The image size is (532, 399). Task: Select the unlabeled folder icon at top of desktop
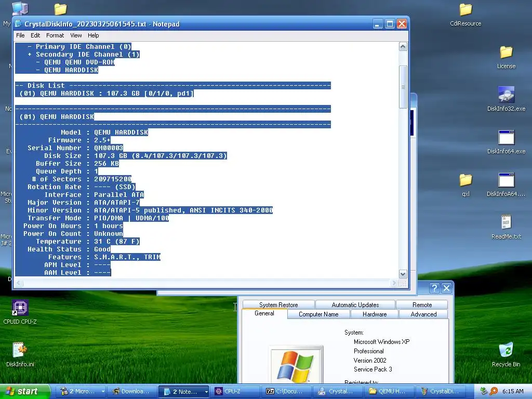pyautogui.click(x=60, y=9)
